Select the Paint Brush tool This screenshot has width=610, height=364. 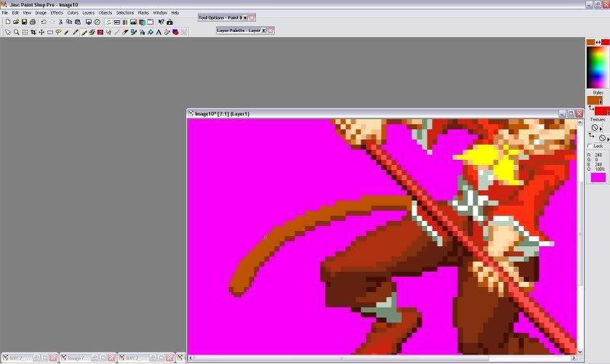tap(84, 32)
